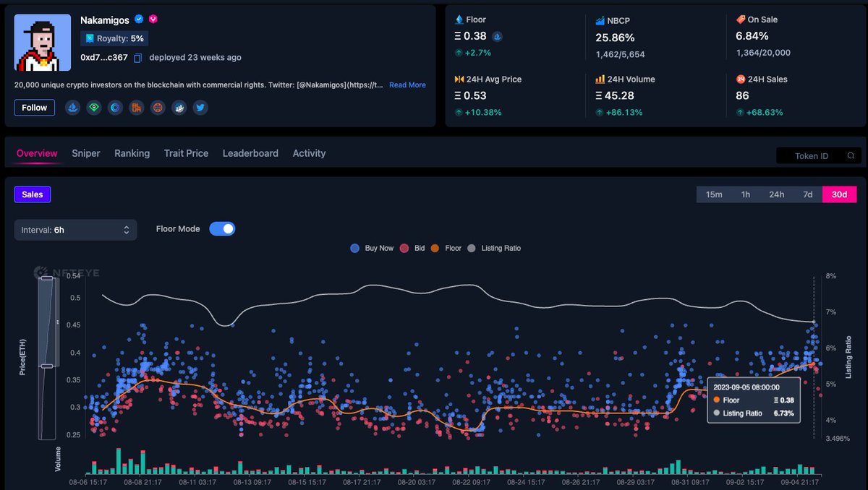Select the 15m time range
The width and height of the screenshot is (868, 490).
[714, 194]
